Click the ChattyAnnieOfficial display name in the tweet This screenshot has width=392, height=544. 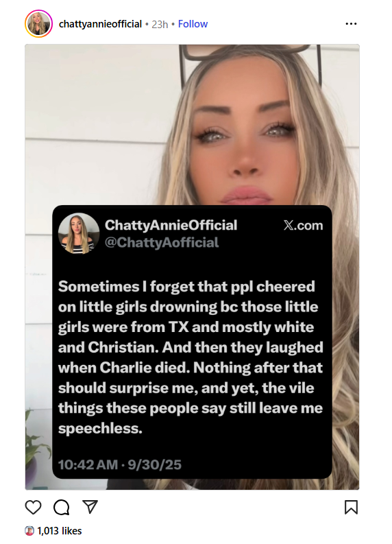click(171, 225)
